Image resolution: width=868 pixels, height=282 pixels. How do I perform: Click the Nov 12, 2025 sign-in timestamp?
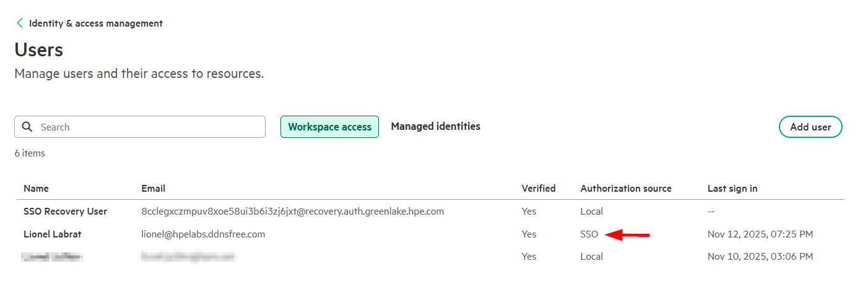coord(760,234)
